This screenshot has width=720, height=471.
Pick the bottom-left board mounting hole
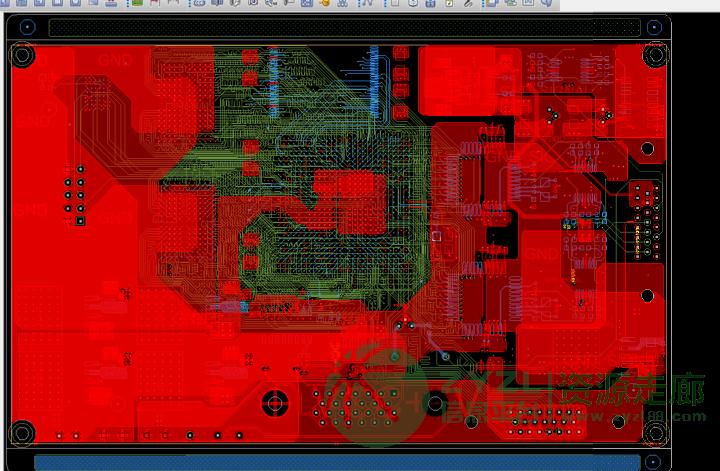(22, 433)
